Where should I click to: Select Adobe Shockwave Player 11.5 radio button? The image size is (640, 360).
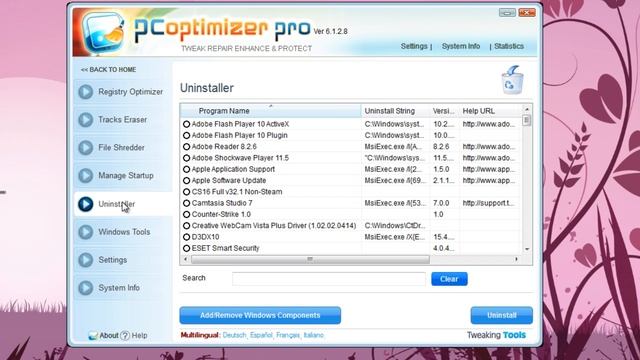(x=187, y=158)
